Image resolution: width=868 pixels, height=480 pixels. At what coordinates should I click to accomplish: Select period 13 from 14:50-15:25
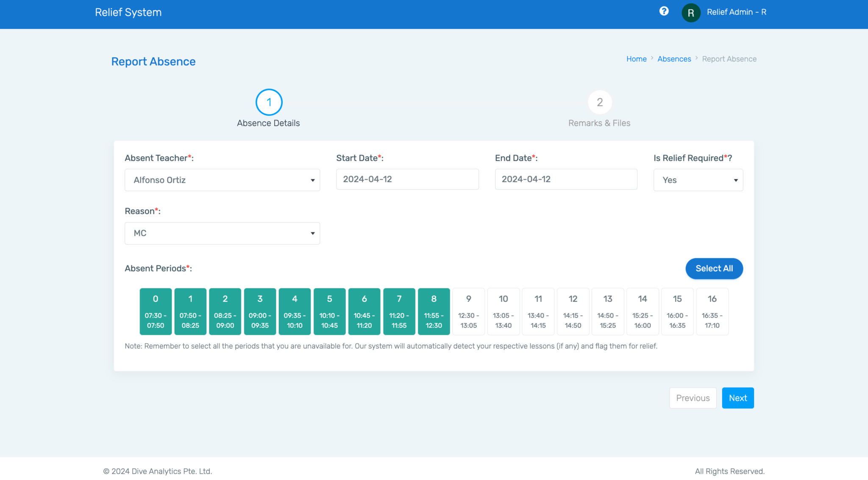[x=608, y=311]
